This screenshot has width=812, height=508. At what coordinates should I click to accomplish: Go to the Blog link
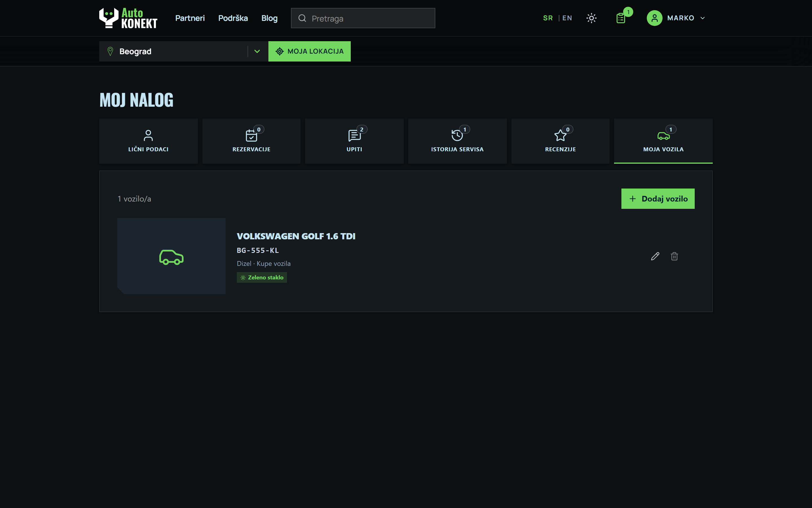tap(270, 18)
